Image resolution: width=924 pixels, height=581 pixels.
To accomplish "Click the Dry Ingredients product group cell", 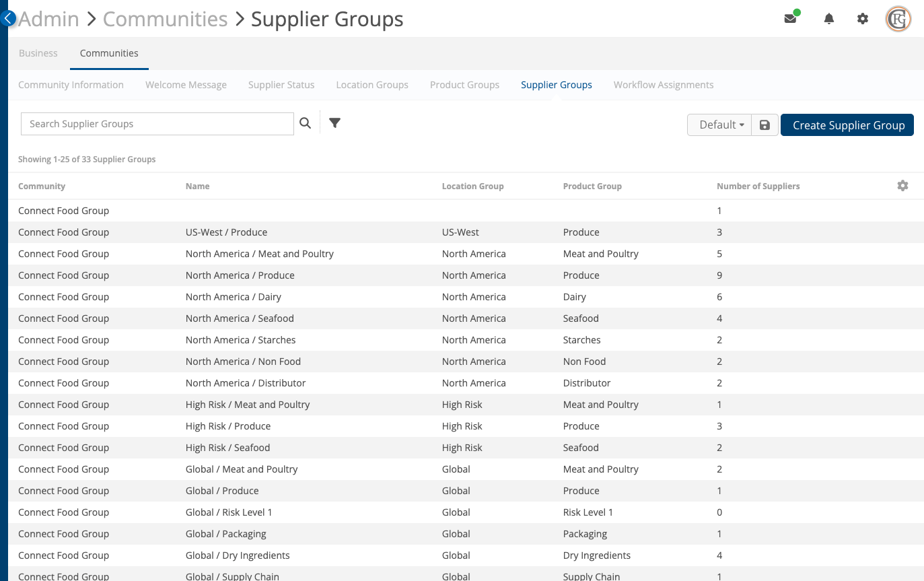I will (597, 555).
